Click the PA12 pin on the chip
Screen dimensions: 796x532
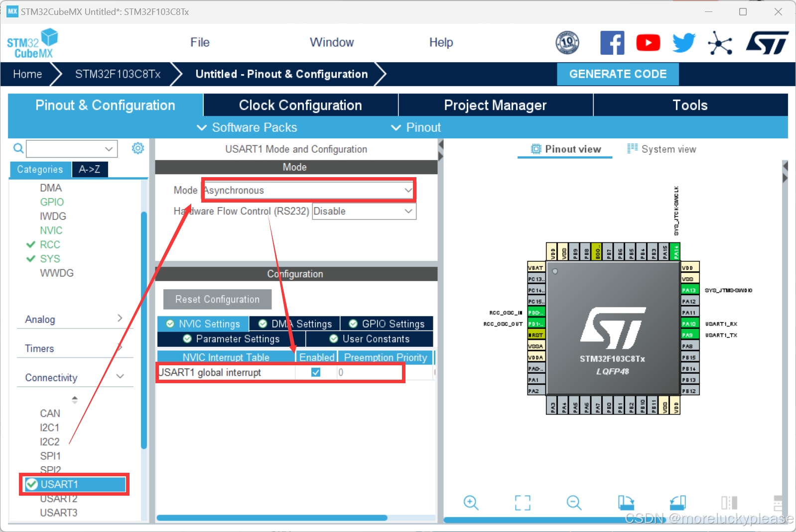[x=690, y=302]
